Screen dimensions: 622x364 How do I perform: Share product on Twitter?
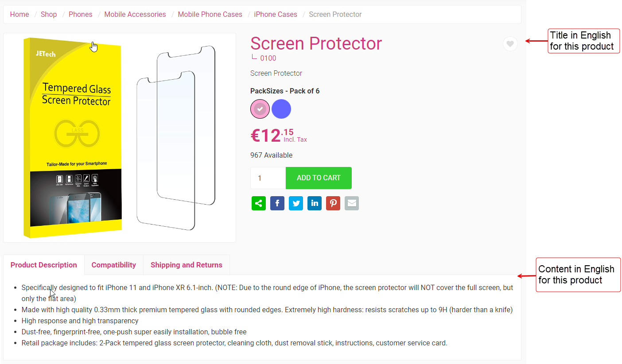(296, 203)
